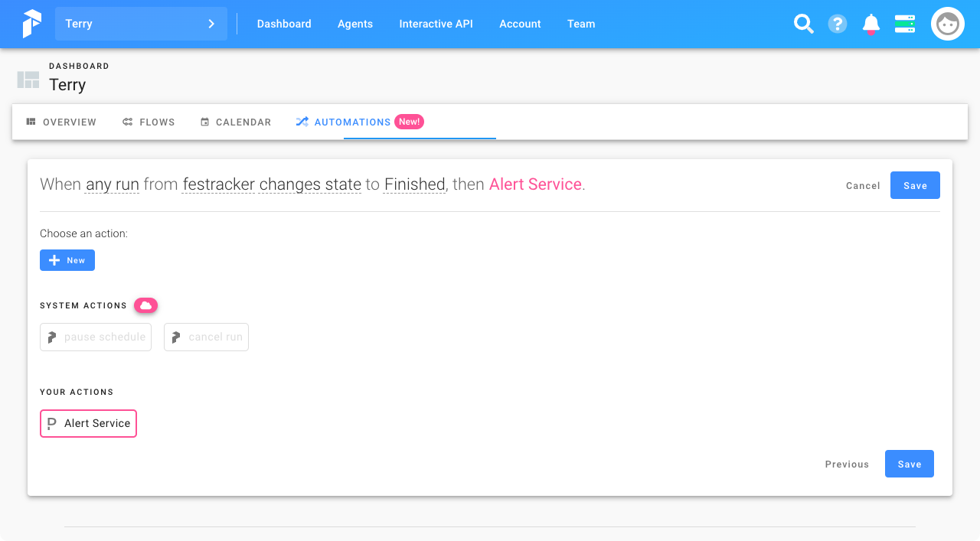
Task: Expand the Terry tenant selector
Action: point(141,24)
